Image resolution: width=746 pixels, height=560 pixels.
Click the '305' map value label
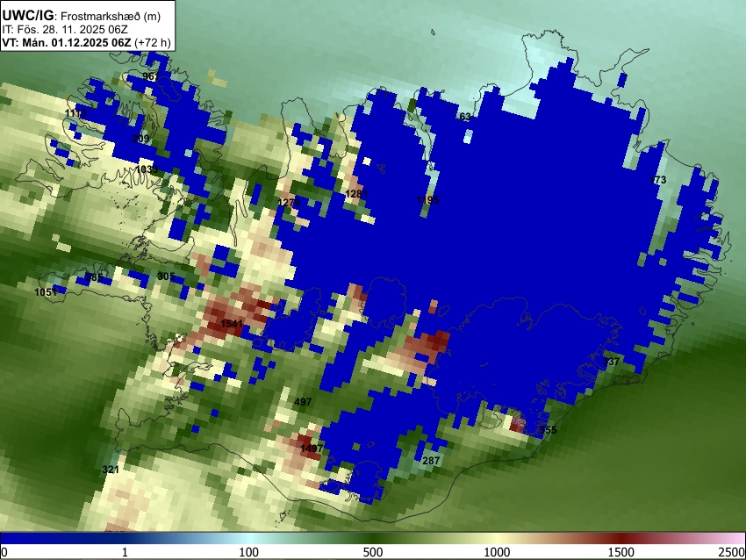tap(166, 276)
